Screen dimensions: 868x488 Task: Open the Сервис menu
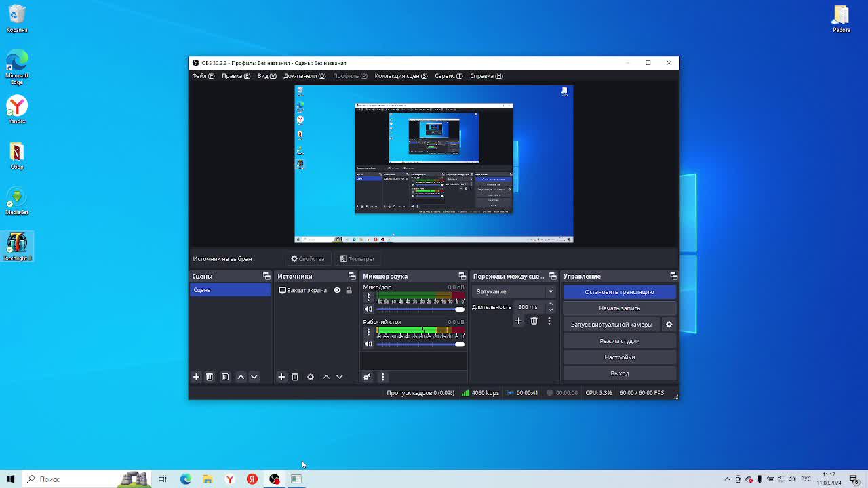pyautogui.click(x=449, y=76)
